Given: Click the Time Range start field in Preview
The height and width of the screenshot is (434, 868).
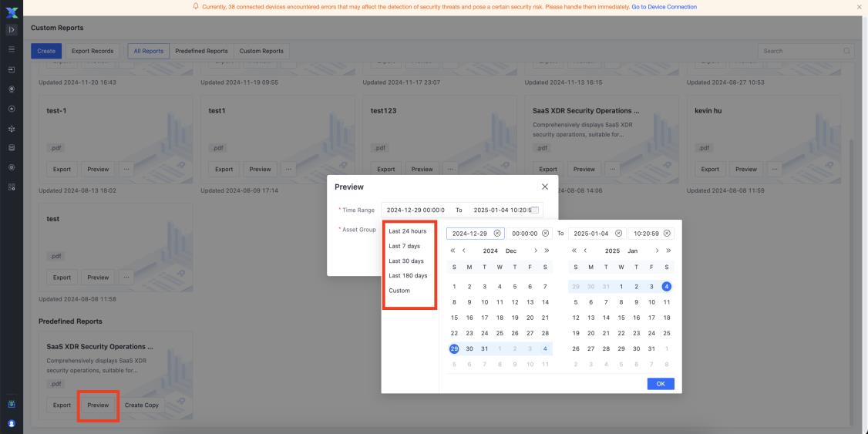Looking at the screenshot, I should [415, 210].
